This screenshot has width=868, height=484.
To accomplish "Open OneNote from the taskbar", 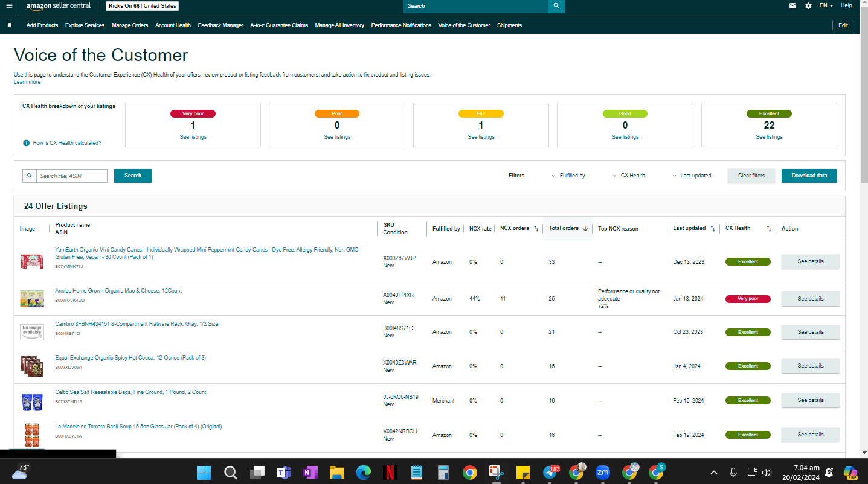I will coord(310,472).
